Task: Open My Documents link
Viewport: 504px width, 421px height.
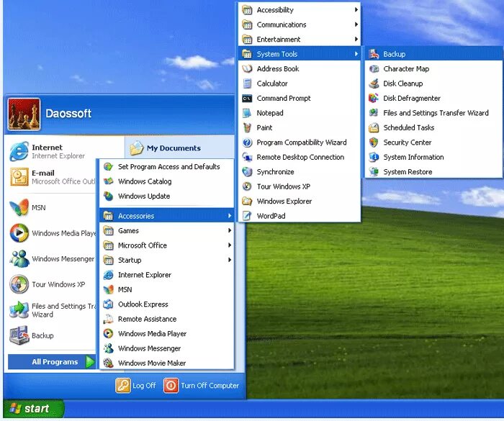Action: coord(165,148)
